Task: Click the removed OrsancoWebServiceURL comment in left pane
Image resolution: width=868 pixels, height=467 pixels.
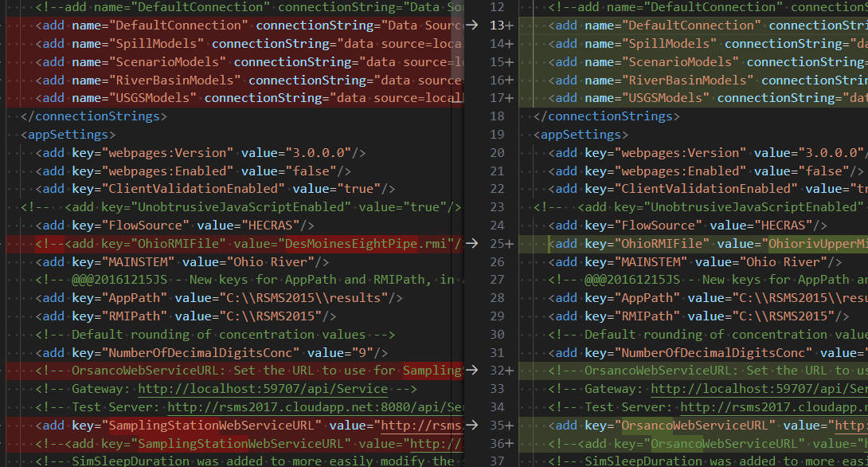Action: (235, 371)
